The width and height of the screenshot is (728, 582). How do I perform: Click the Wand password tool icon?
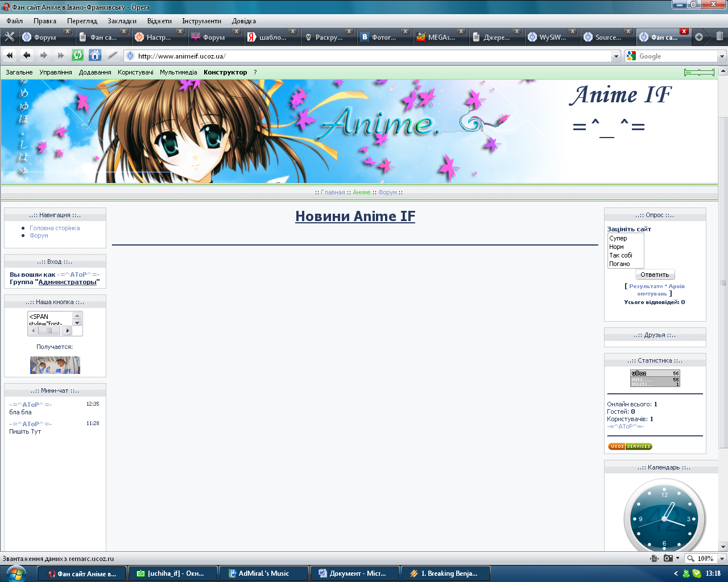(x=112, y=56)
